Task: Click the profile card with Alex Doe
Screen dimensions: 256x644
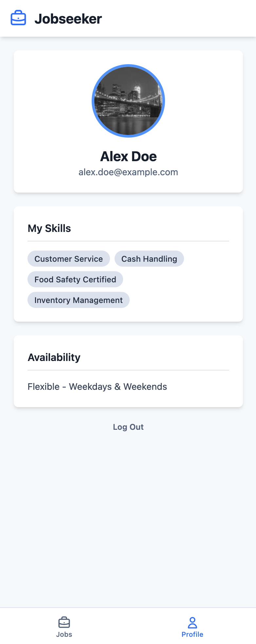Action: (128, 122)
